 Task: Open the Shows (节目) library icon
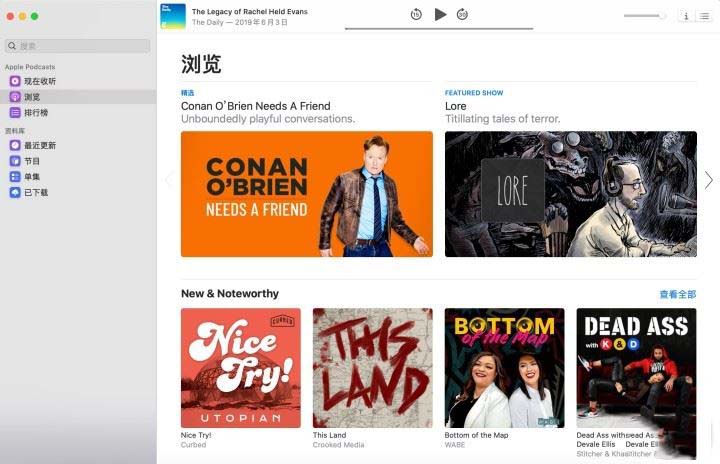click(15, 161)
